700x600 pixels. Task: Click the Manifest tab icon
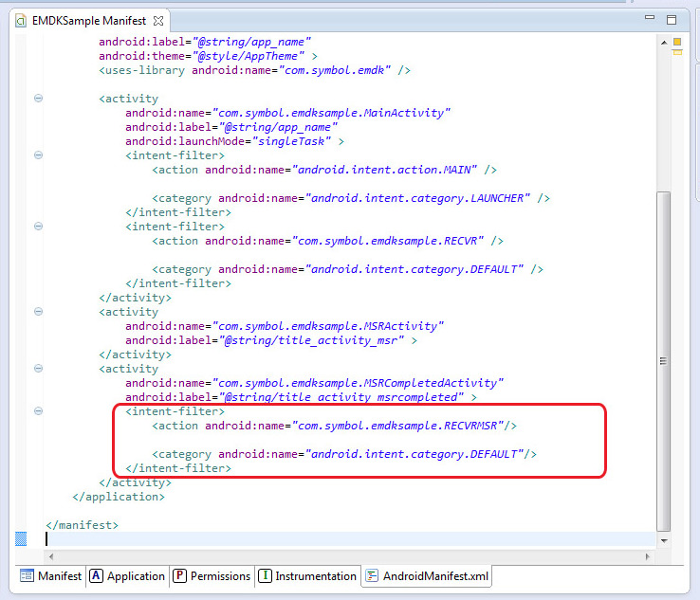[28, 575]
